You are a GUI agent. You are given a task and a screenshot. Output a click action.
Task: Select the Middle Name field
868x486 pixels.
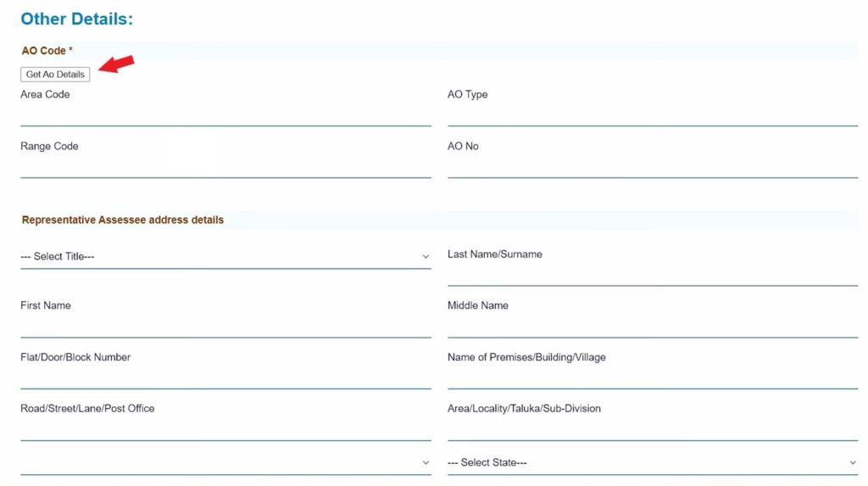652,326
